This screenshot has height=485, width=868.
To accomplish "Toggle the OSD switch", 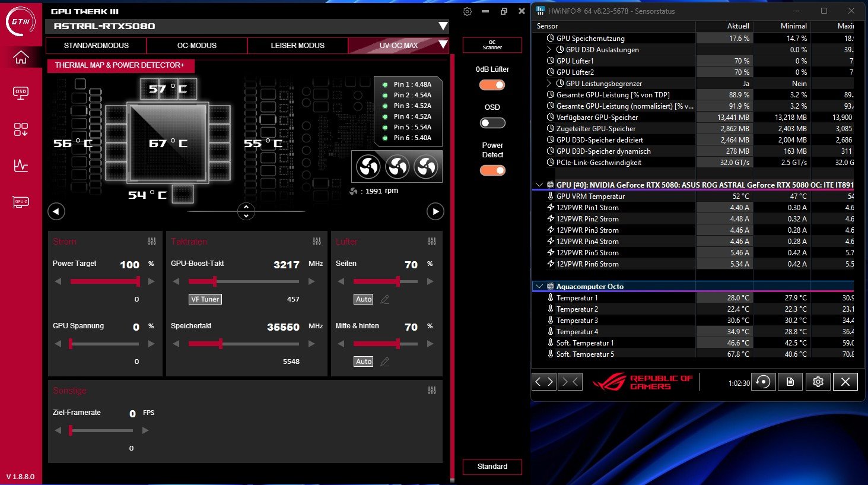I will tap(492, 123).
